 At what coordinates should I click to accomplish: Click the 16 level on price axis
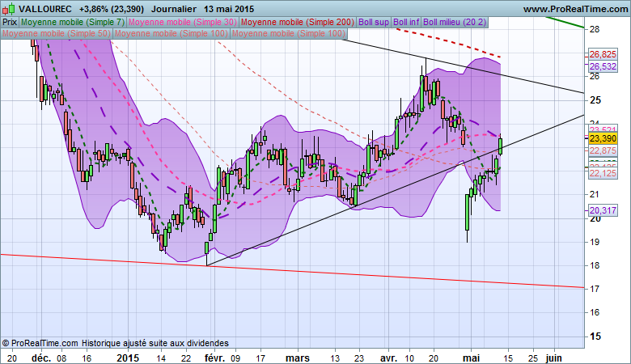pyautogui.click(x=595, y=312)
